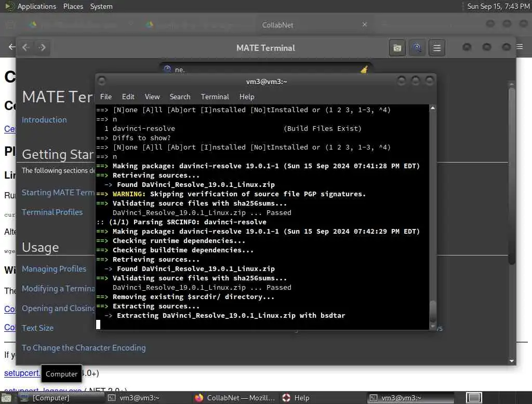
Task: Click the Help viewer search button
Action: point(417,48)
